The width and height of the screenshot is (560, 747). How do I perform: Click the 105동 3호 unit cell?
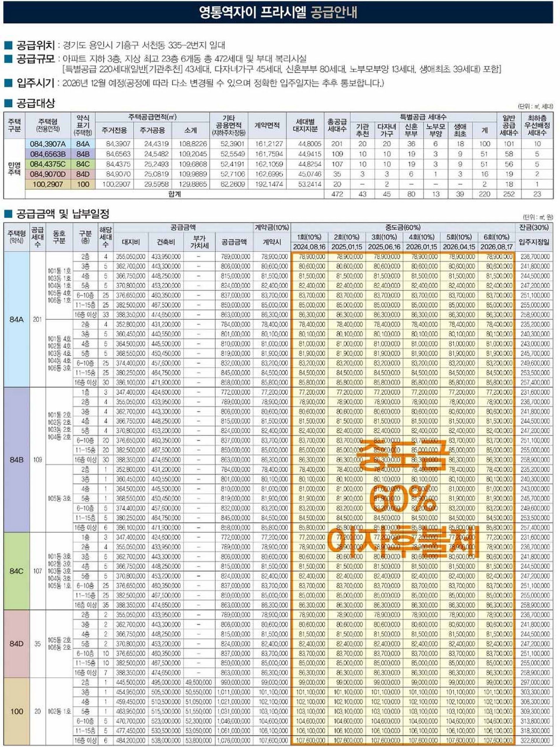point(60,498)
